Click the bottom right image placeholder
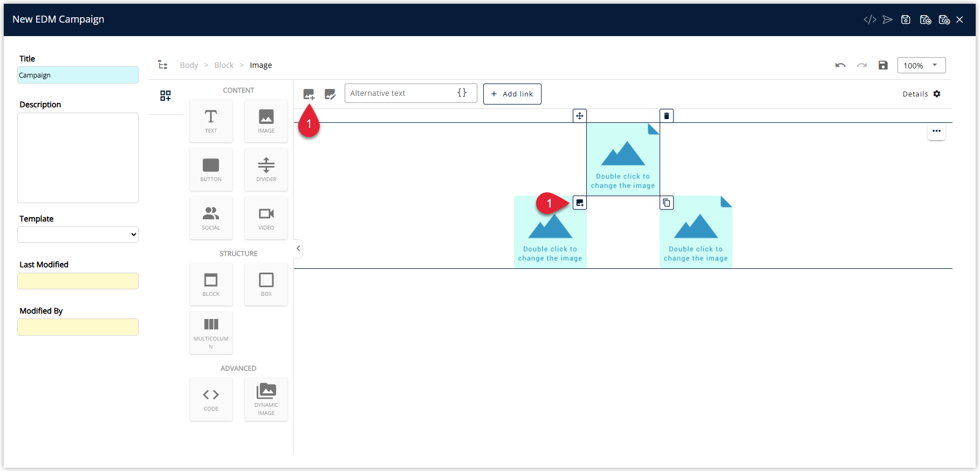 (696, 232)
